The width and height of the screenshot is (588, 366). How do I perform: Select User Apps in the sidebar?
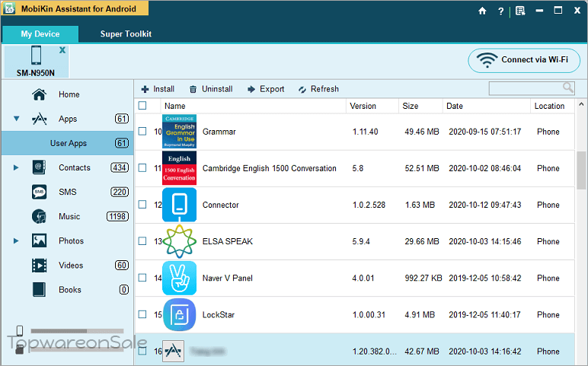(67, 143)
